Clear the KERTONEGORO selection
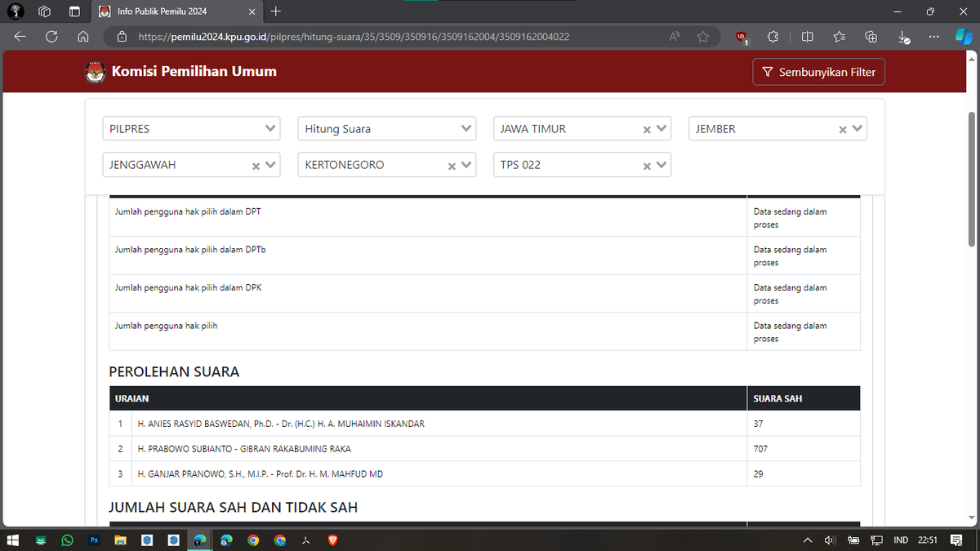The image size is (980, 551). point(451,166)
